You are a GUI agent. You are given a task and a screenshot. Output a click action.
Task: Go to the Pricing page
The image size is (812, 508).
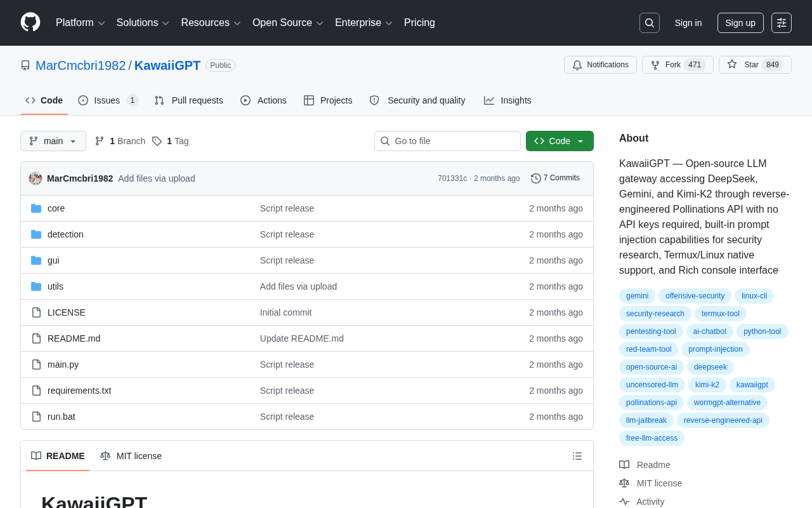pos(419,23)
